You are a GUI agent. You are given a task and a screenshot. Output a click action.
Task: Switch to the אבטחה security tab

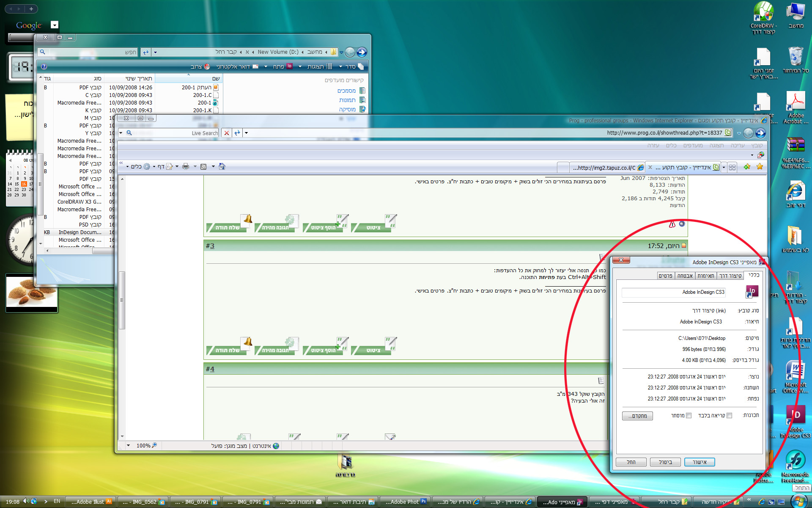pyautogui.click(x=685, y=276)
